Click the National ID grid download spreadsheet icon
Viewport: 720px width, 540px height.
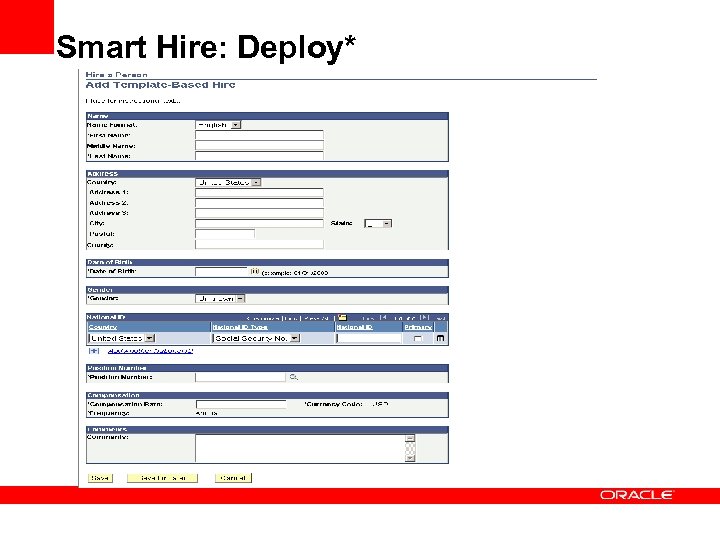[x=343, y=317]
